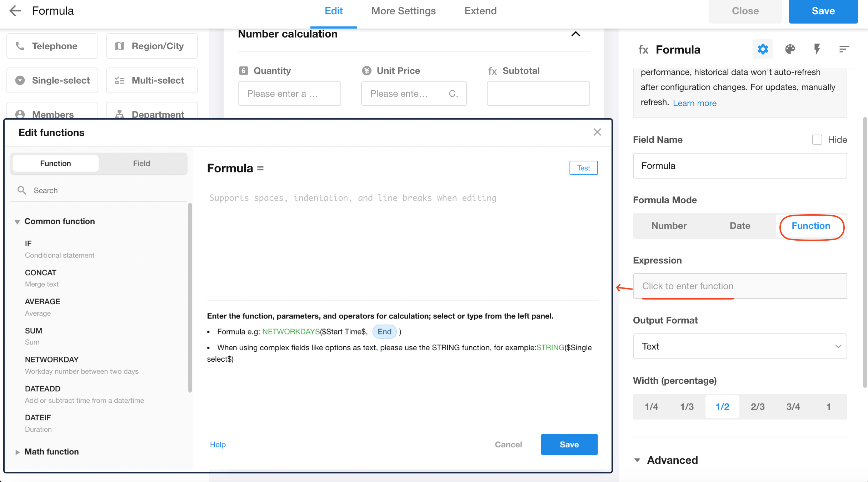Viewport: 868px width, 482px height.
Task: Open the Learn more link
Action: coord(694,103)
